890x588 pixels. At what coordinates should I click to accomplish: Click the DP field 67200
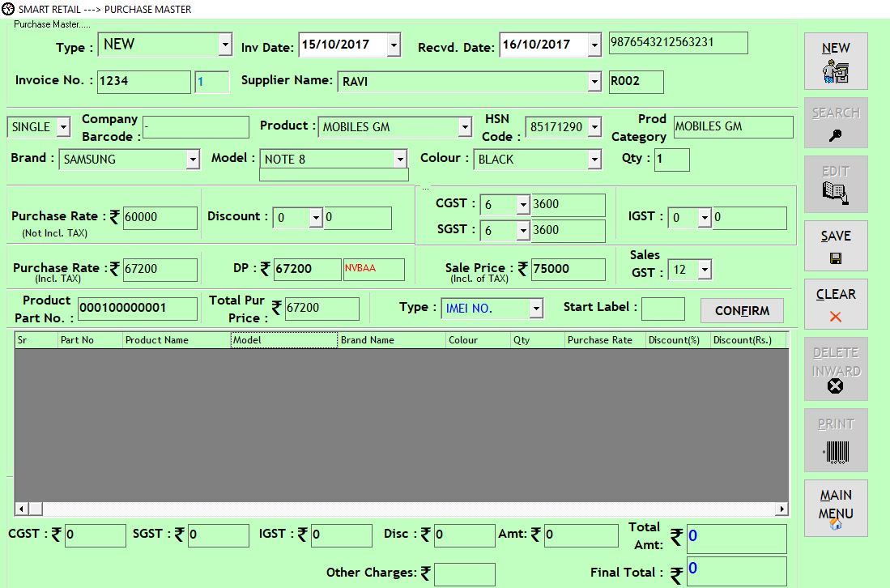pyautogui.click(x=308, y=270)
